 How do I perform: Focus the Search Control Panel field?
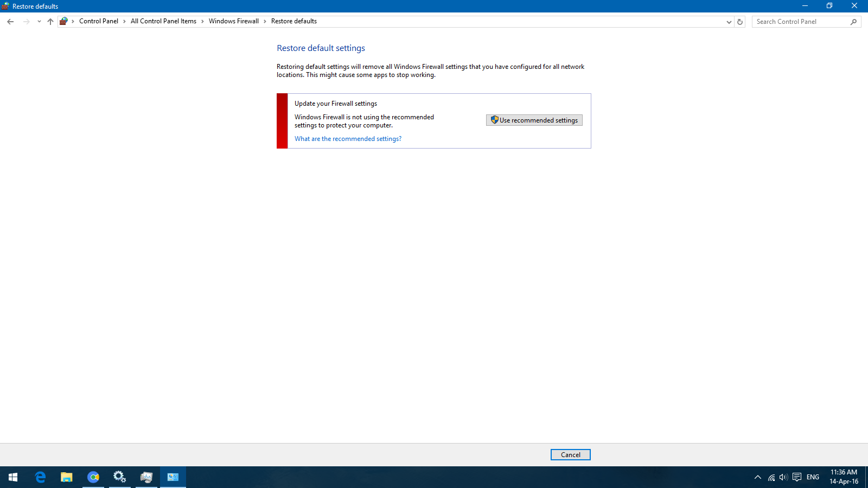click(x=806, y=22)
